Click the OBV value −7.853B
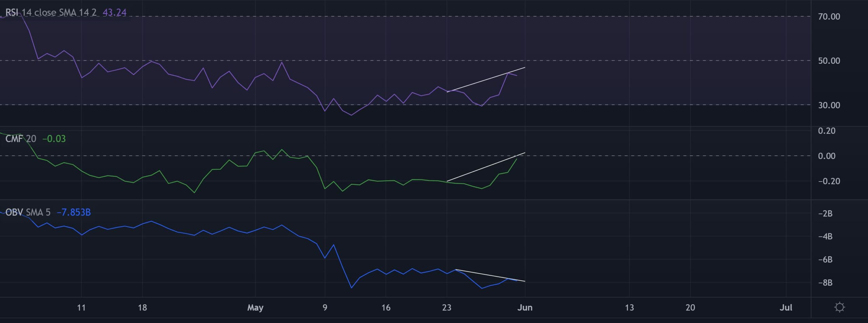The image size is (868, 323). pos(74,212)
